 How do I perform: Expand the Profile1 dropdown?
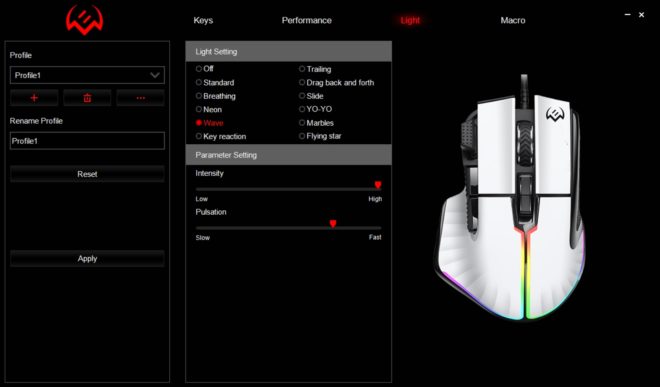pyautogui.click(x=87, y=75)
